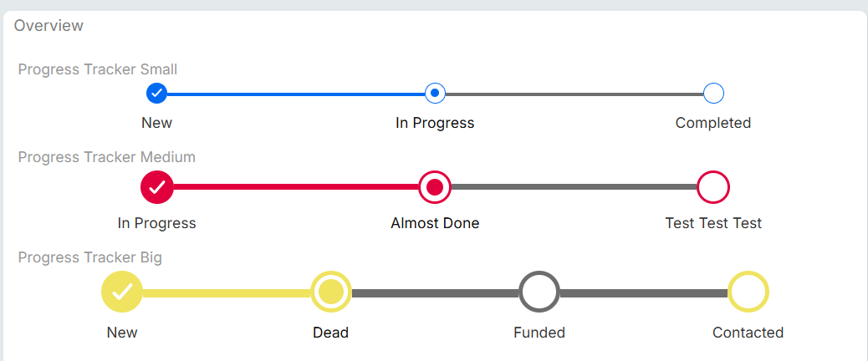Click the Contacted step label
Viewport: 868px width, 361px height.
coord(748,333)
